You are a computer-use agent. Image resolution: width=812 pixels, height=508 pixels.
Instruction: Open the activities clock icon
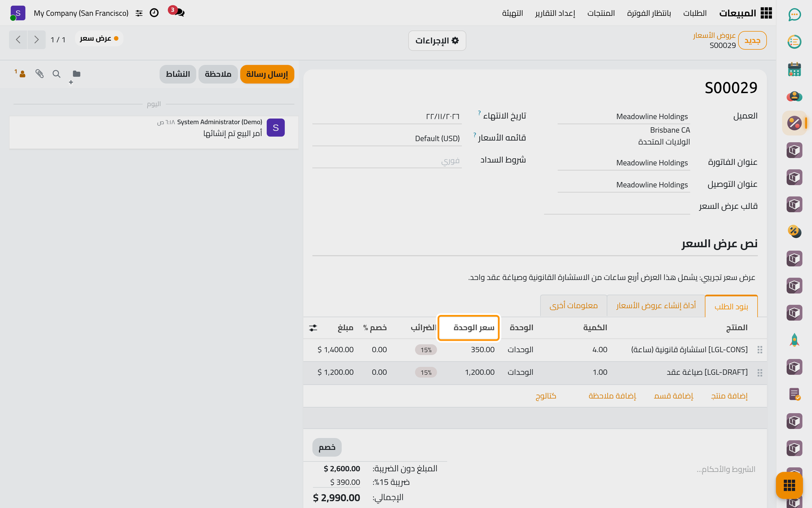pyautogui.click(x=154, y=13)
